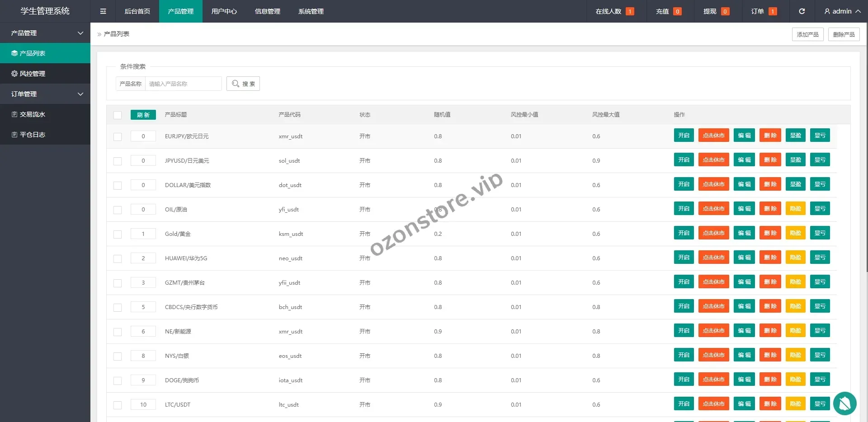Click the yellow 隐盈 button for DOGE/狗狗币
This screenshot has height=422, width=868.
[x=795, y=380]
